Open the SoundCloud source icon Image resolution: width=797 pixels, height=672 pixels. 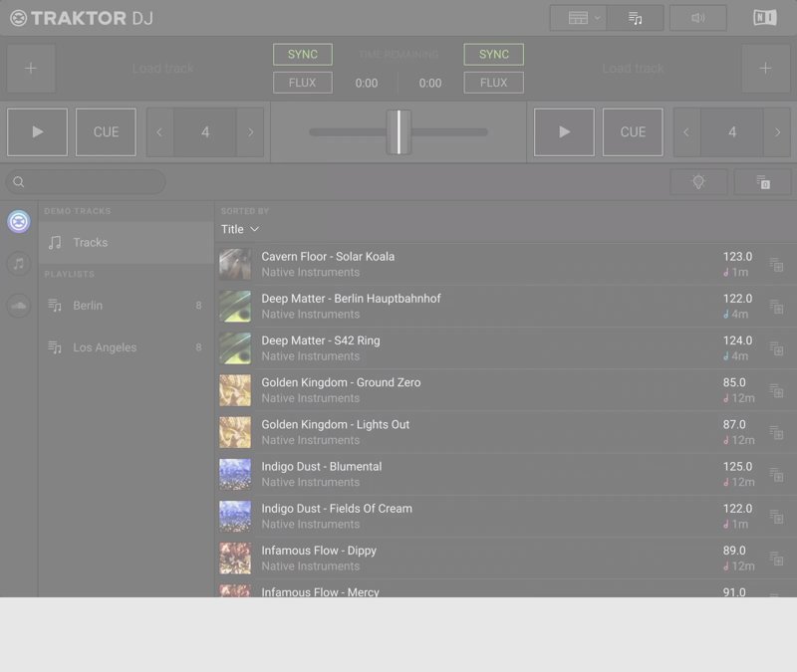(x=19, y=307)
